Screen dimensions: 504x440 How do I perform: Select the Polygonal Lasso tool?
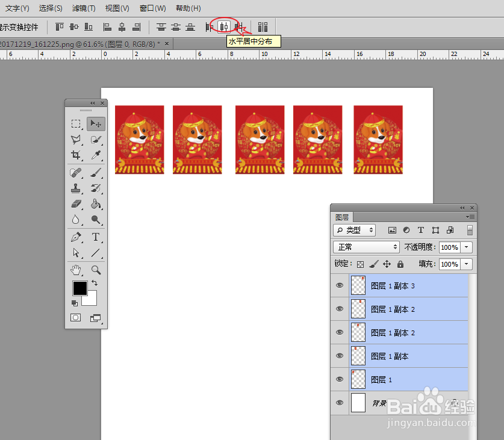click(76, 140)
